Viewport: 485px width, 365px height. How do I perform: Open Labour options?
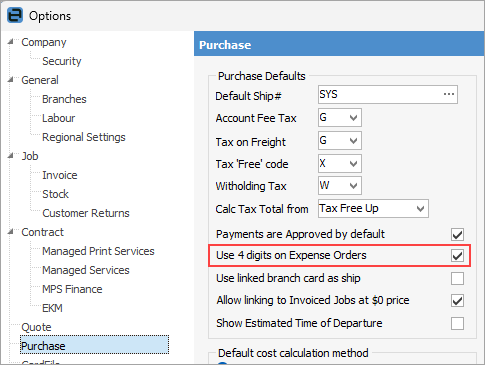click(58, 118)
